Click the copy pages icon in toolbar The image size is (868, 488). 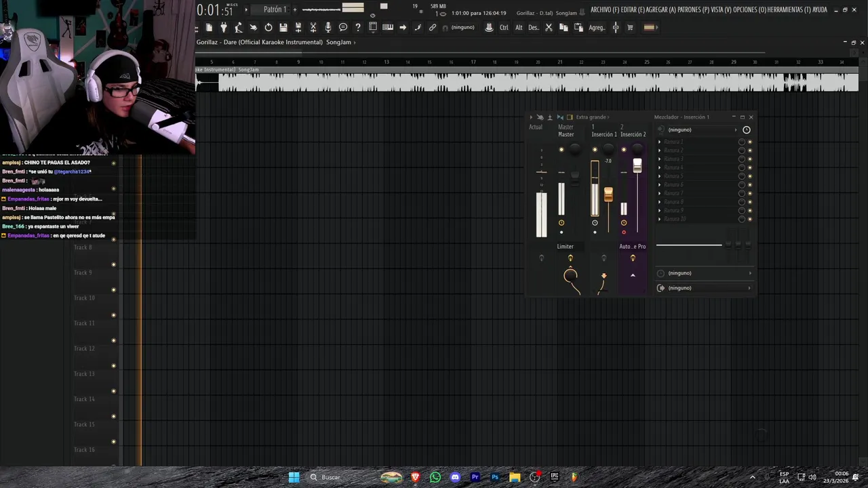[564, 27]
